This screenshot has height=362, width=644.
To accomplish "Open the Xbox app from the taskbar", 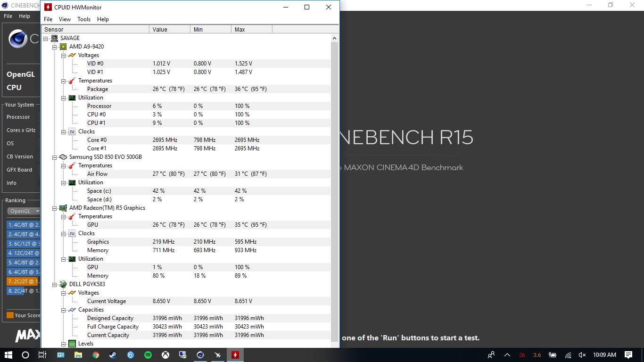I will coord(165,355).
